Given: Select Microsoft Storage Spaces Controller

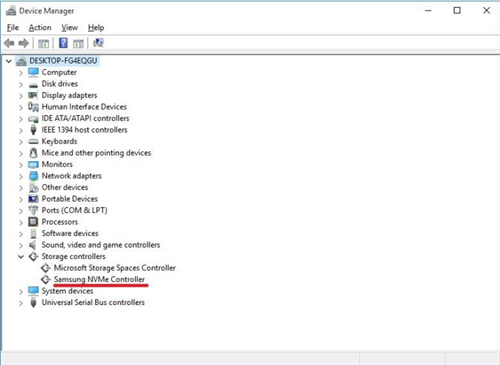Looking at the screenshot, I should (115, 268).
